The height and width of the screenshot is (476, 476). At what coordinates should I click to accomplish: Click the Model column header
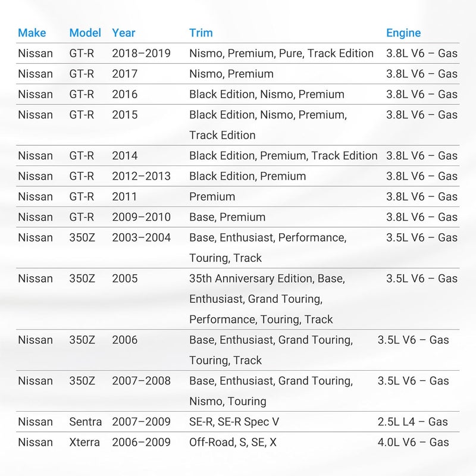(x=85, y=33)
